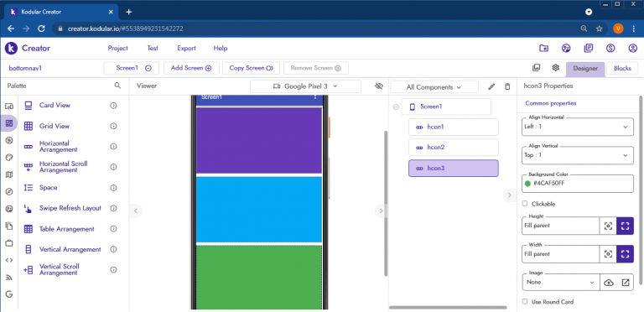Set Height to fill parent icon
Screen dimensions: 644x312
click(x=625, y=226)
